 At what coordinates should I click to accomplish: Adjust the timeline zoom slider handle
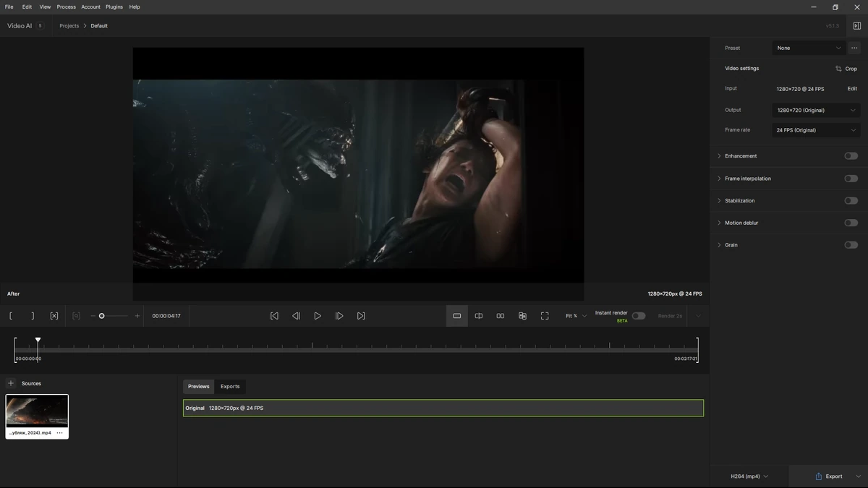coord(102,316)
